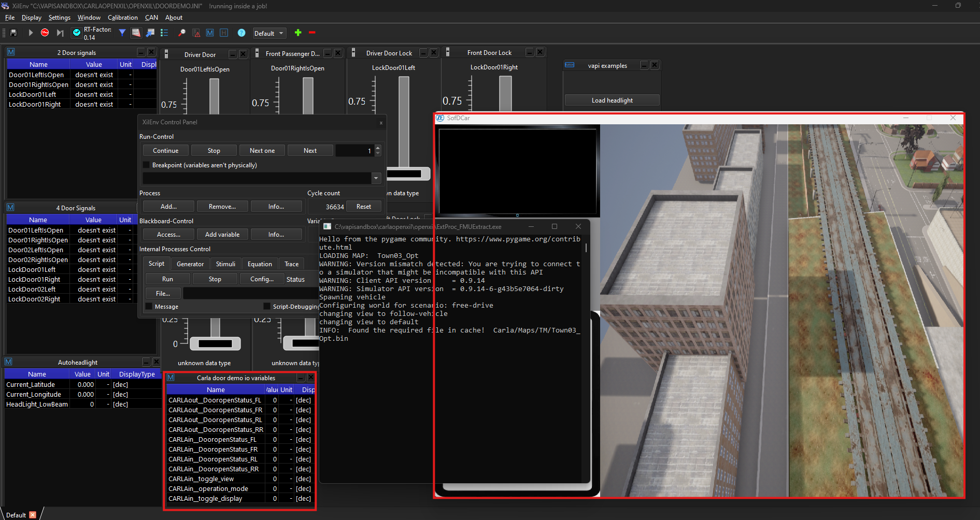Enable the Breakpoint checkbox in Run-Control
Image resolution: width=980 pixels, height=520 pixels.
point(147,165)
